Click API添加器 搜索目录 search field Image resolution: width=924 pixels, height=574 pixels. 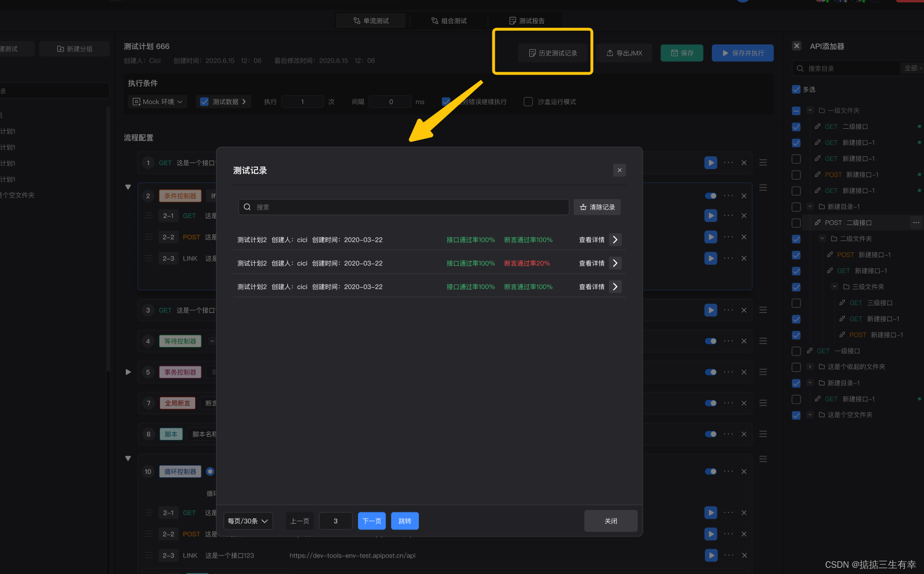(846, 68)
